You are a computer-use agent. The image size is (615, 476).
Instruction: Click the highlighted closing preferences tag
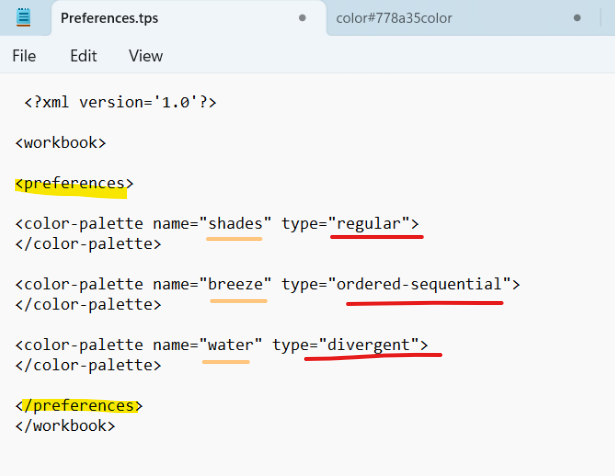[79, 405]
